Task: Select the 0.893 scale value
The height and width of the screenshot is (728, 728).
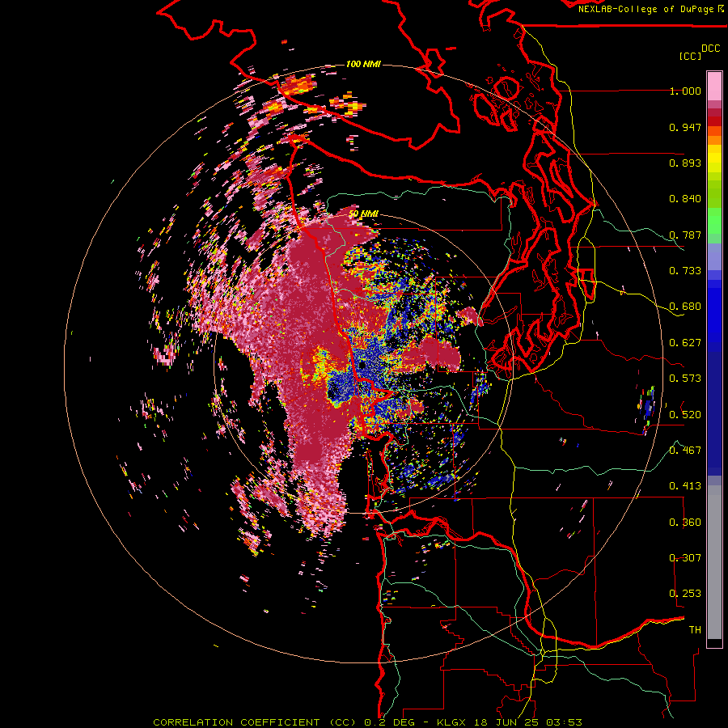Action: tap(685, 163)
